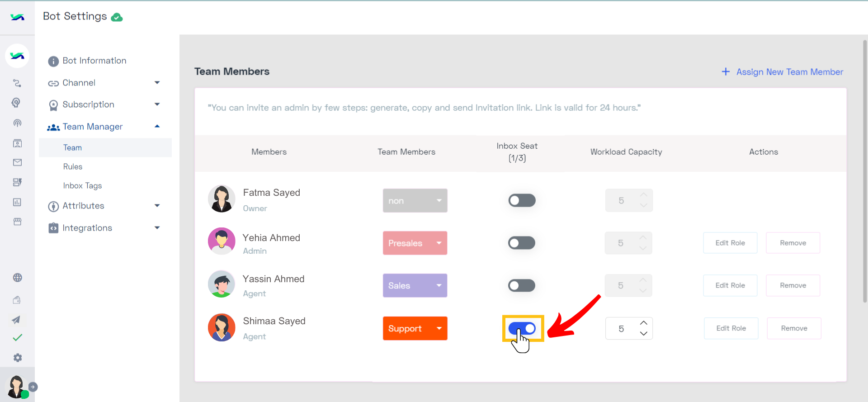Image resolution: width=868 pixels, height=402 pixels.
Task: Click Remove for Shimaa Sayed
Action: click(x=794, y=328)
